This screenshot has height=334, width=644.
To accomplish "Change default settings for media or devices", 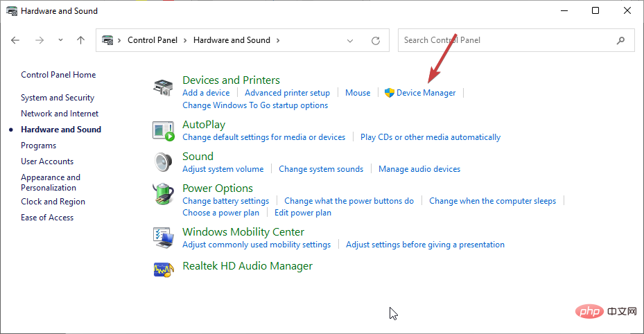I will [263, 137].
